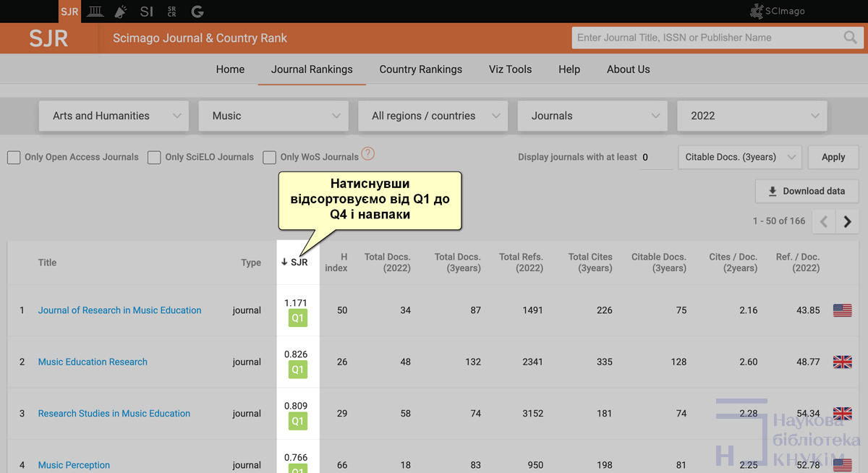Enable Only Open Access Journals checkbox

click(14, 157)
